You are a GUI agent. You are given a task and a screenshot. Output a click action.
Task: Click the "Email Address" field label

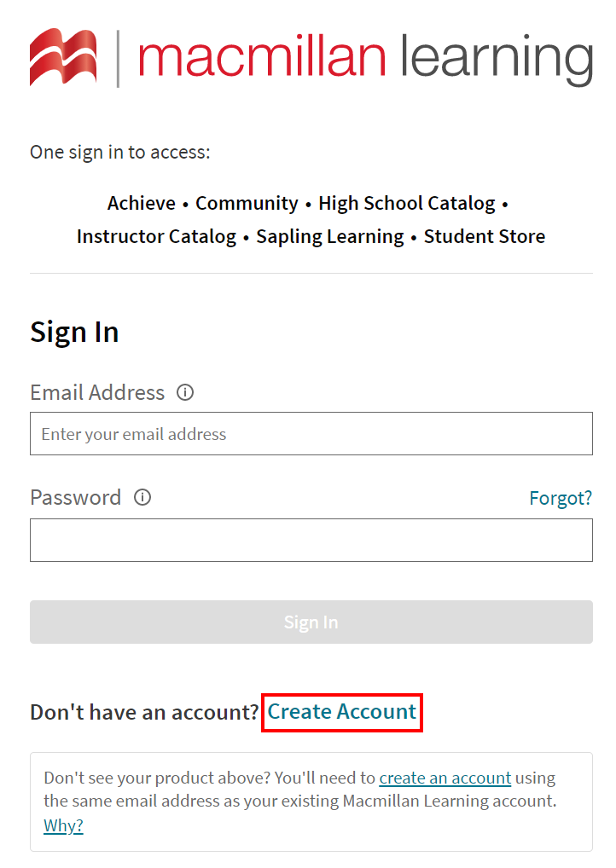click(97, 393)
